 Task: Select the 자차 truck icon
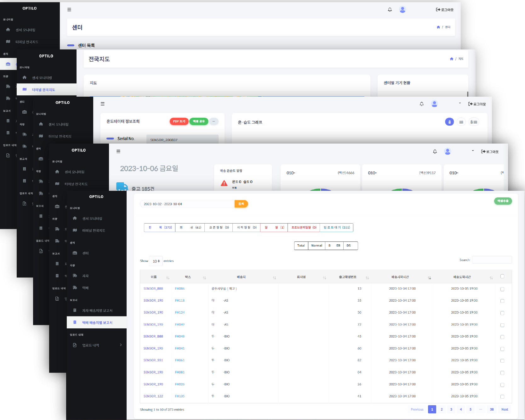(75, 275)
